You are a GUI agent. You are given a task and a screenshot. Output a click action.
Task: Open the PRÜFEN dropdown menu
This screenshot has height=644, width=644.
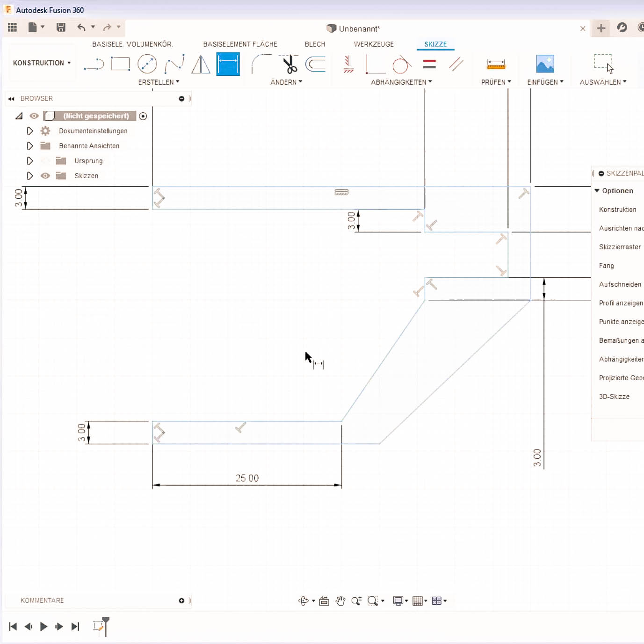tap(496, 82)
